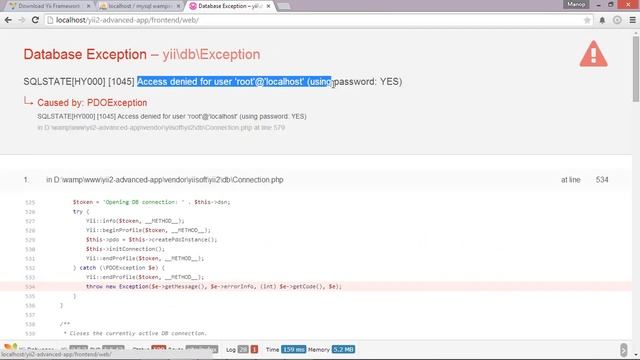The height and width of the screenshot is (360, 640).
Task: Click the red log error count badge
Action: point(254,349)
